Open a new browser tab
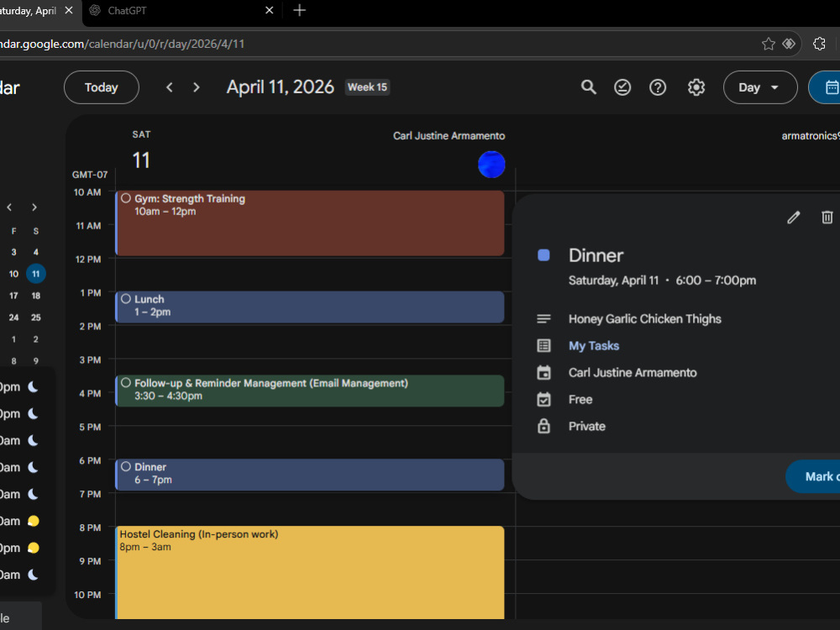Image resolution: width=840 pixels, height=630 pixels. 300,10
